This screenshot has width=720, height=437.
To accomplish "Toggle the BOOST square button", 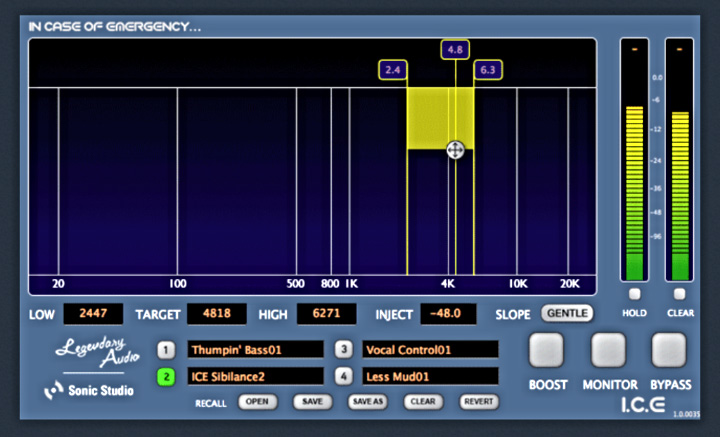I will [546, 350].
